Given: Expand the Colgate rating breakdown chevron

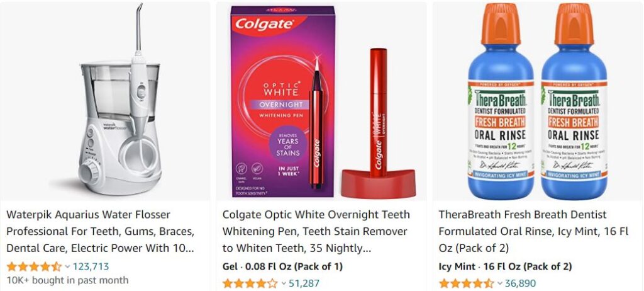Looking at the screenshot, I should tap(284, 283).
